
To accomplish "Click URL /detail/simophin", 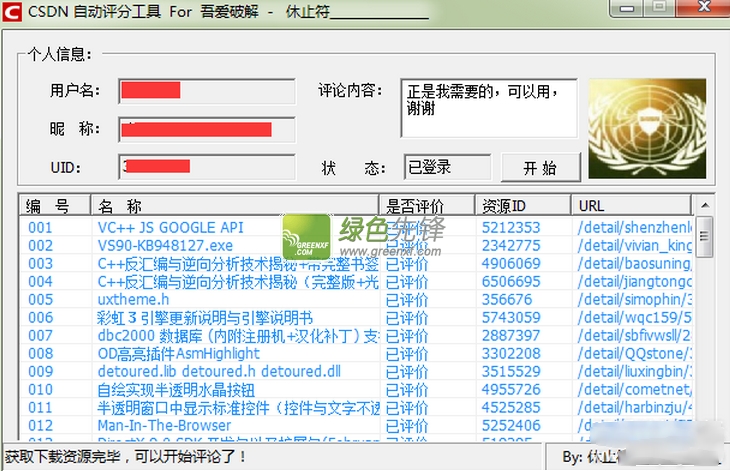I will (635, 299).
